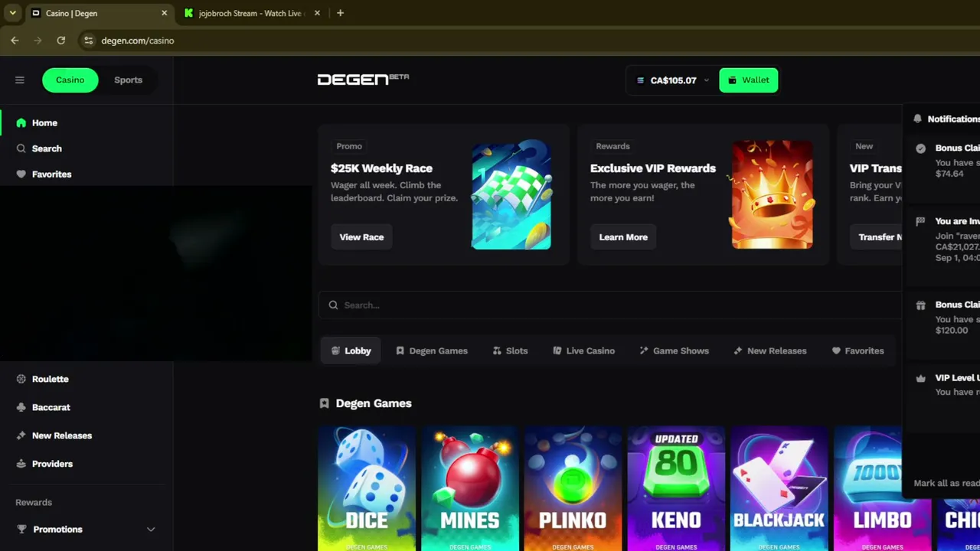This screenshot has width=980, height=551.
Task: Switch to the Game Shows tab
Action: pyautogui.click(x=674, y=350)
